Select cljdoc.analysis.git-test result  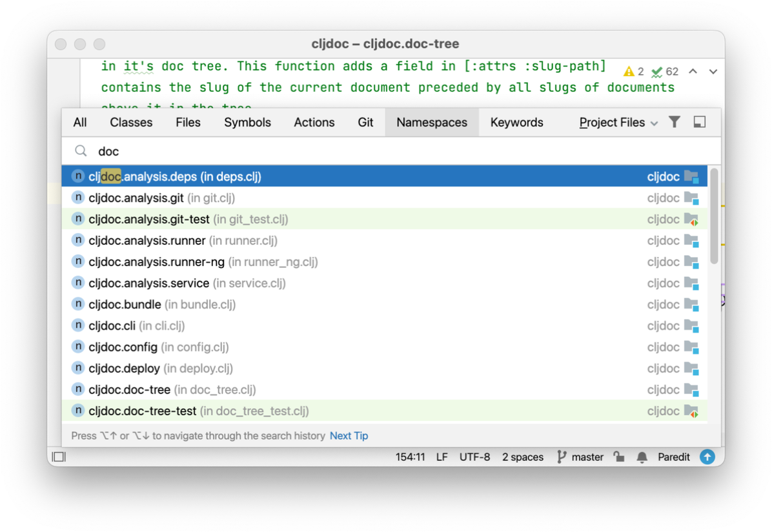(385, 219)
